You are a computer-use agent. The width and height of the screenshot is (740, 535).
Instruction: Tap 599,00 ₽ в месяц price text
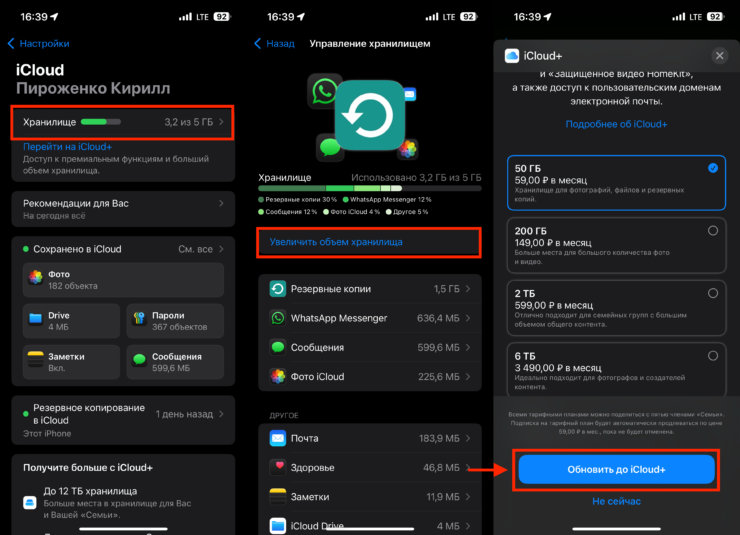tap(554, 305)
